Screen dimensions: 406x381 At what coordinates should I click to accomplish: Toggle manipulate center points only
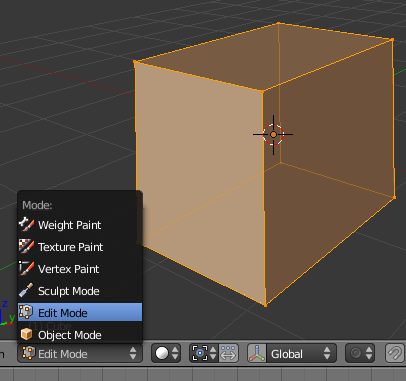(228, 353)
